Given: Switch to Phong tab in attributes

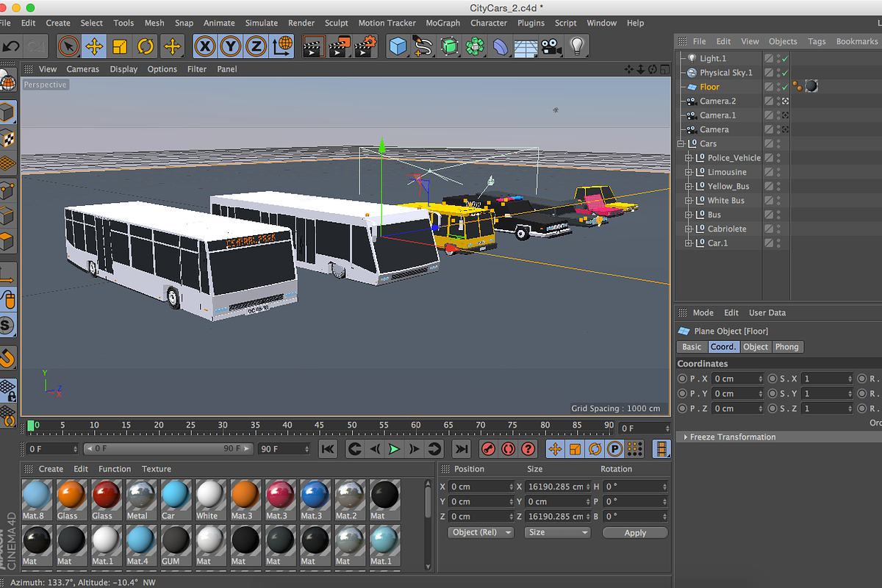Looking at the screenshot, I should click(786, 347).
